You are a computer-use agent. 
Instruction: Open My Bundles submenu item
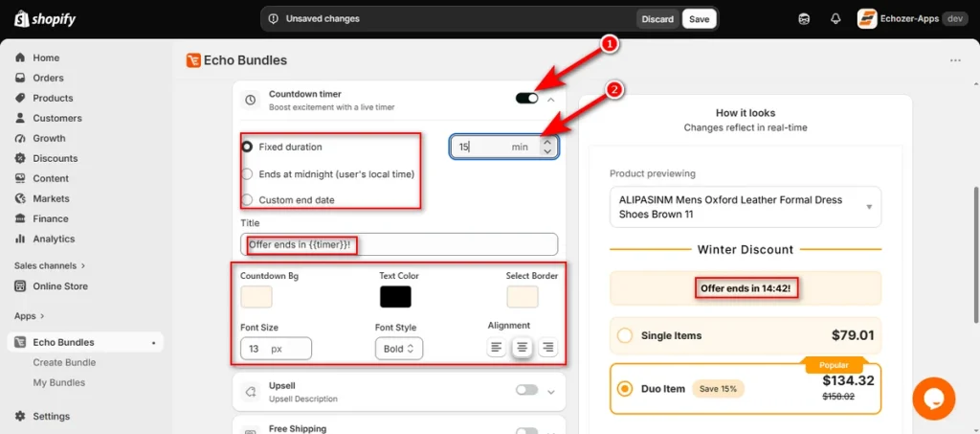[58, 382]
